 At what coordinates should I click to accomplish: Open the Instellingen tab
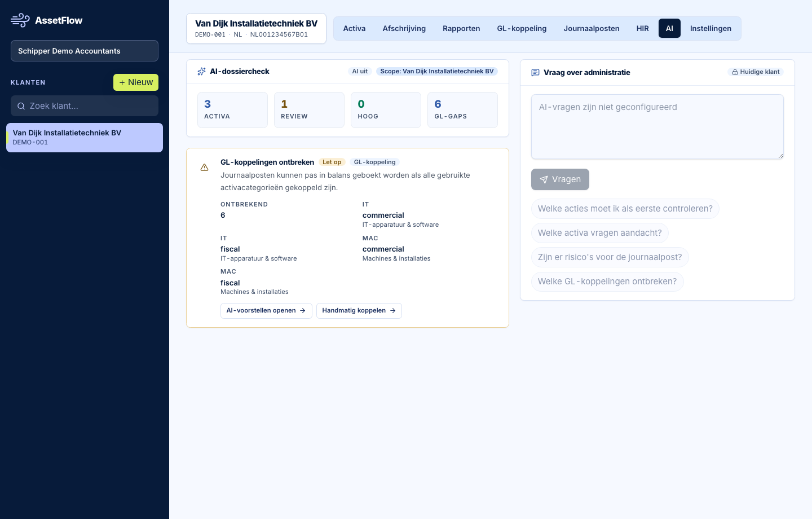(710, 29)
